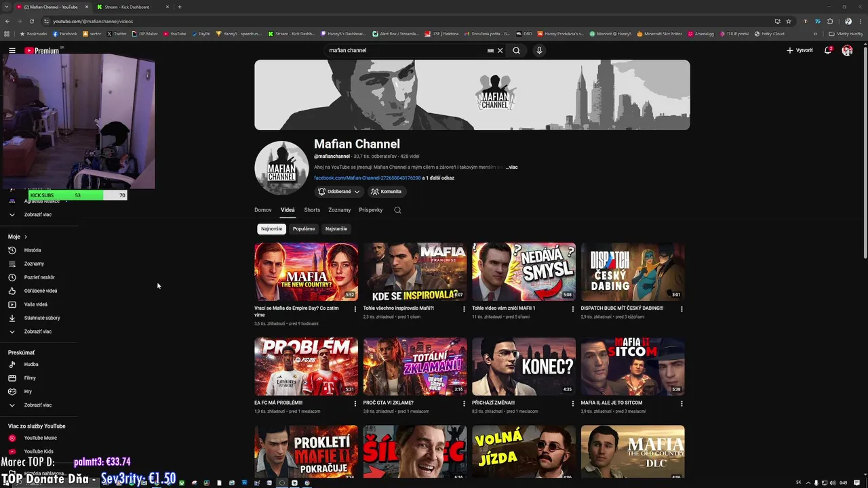Click the KICK SUBS progress bar overlay

pyautogui.click(x=77, y=195)
